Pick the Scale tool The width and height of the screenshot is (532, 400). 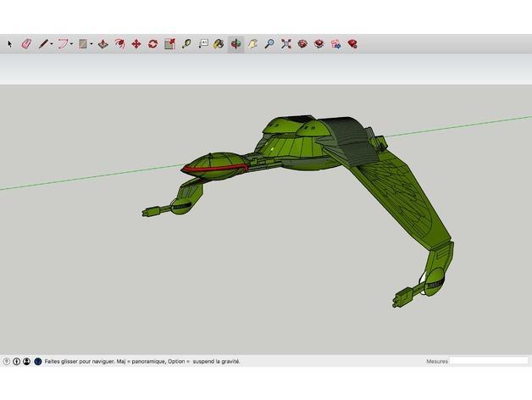point(169,44)
